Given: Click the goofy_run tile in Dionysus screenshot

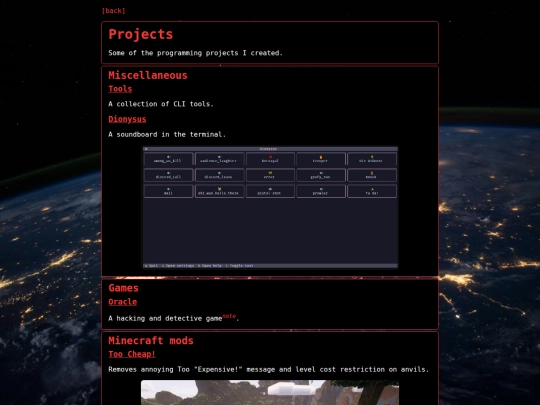Looking at the screenshot, I should tap(321, 175).
